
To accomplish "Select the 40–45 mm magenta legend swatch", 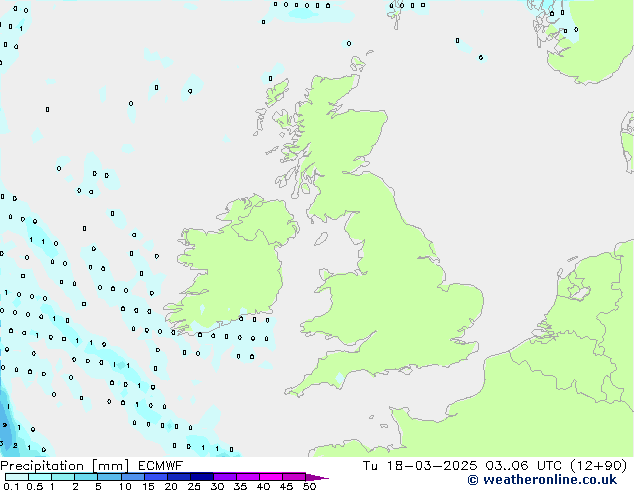I will point(271,477).
